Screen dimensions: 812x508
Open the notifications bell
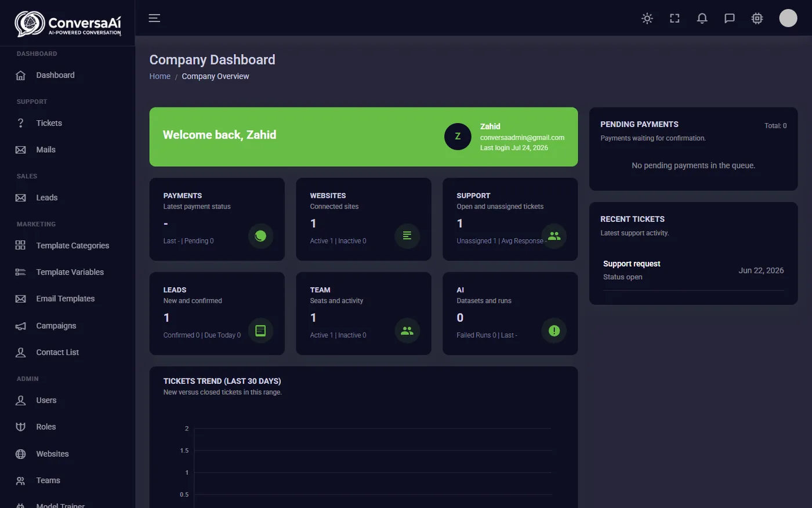(x=702, y=19)
